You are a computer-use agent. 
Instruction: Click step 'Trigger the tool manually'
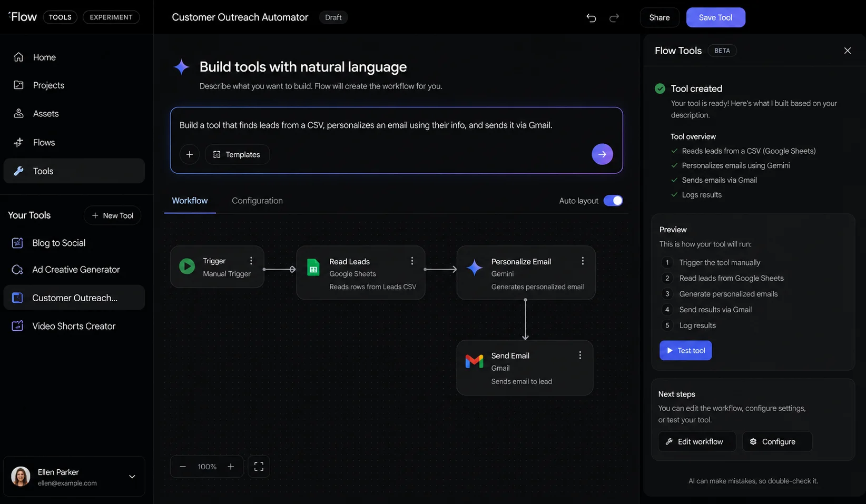click(720, 262)
